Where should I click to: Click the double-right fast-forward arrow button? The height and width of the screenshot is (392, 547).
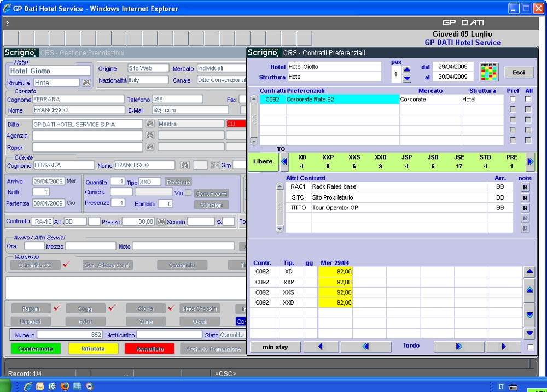[458, 347]
